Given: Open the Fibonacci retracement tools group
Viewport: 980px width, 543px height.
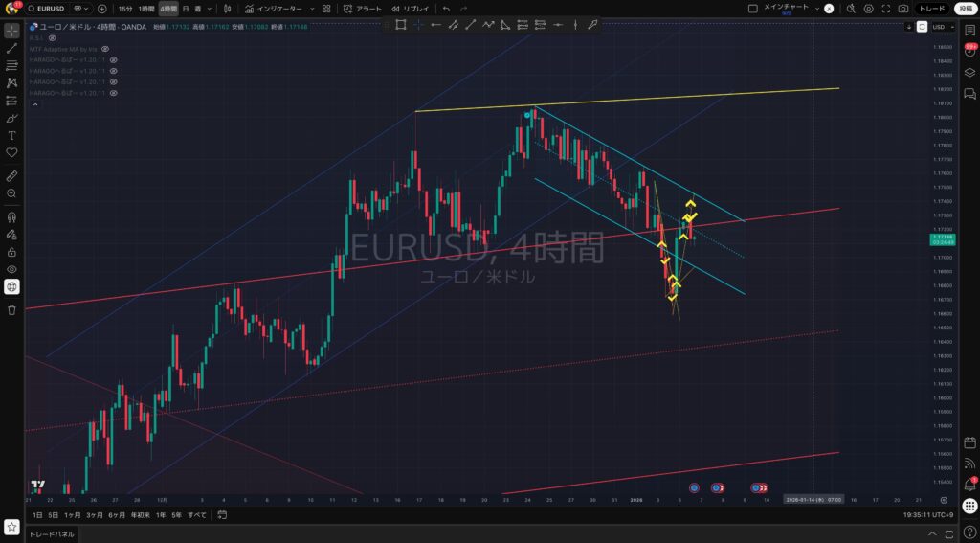Looking at the screenshot, I should [x=11, y=66].
